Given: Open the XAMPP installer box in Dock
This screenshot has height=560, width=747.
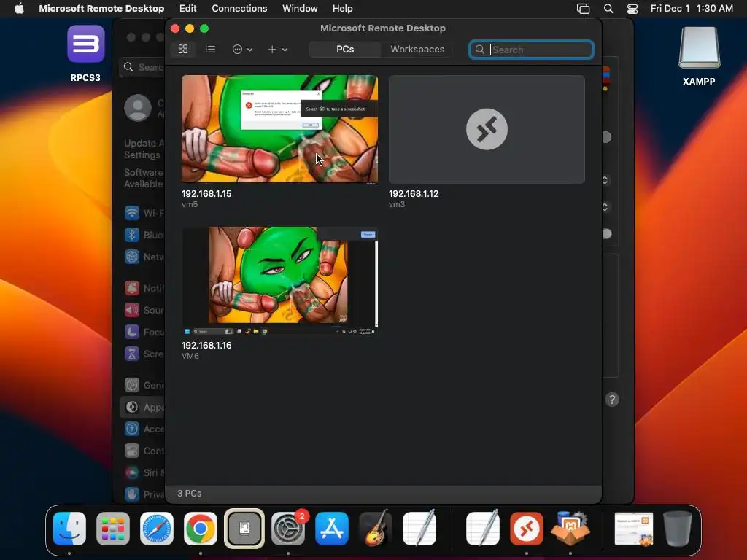Looking at the screenshot, I should coord(570,529).
